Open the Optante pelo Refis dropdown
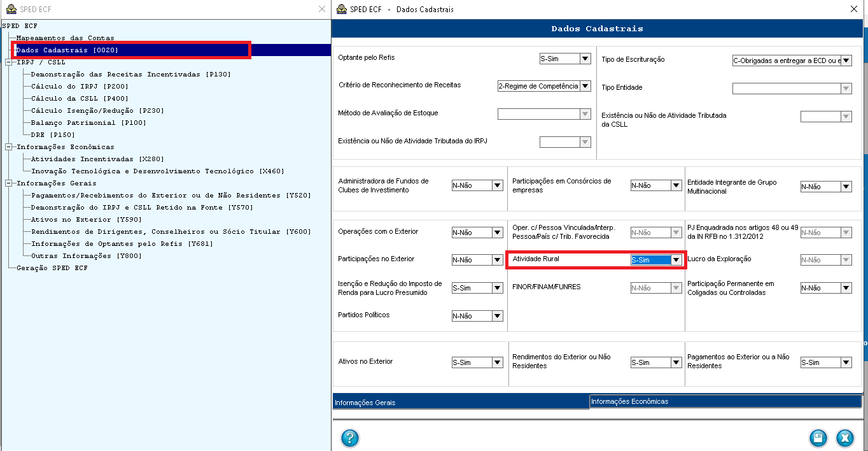 (585, 59)
